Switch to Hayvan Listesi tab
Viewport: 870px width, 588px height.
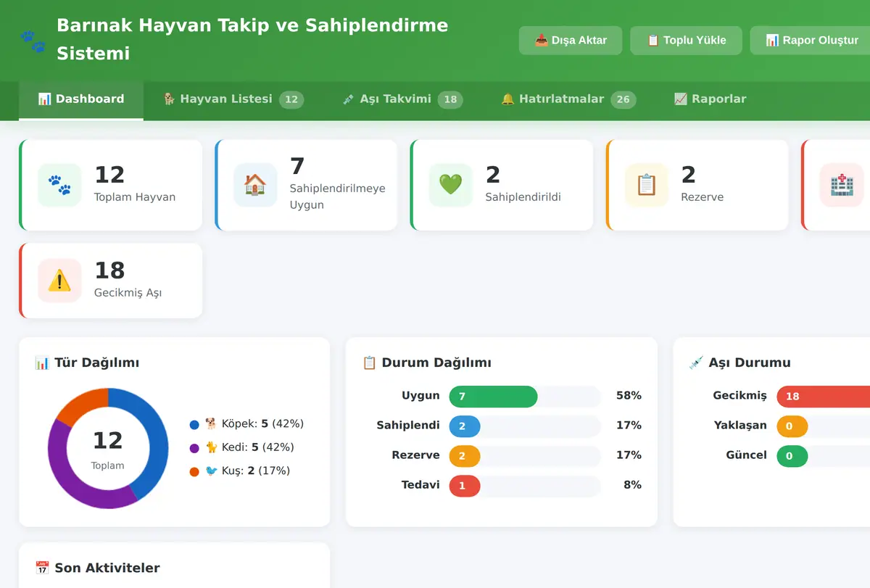point(233,100)
